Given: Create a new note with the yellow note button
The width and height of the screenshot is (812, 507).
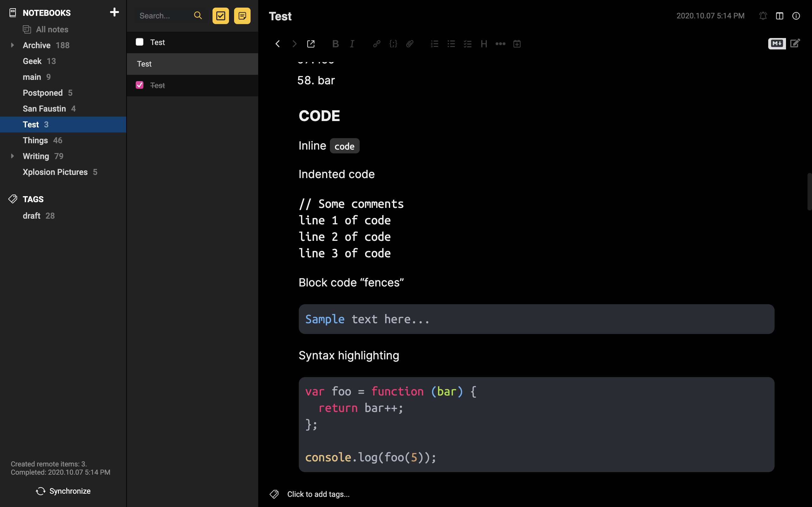Looking at the screenshot, I should pos(242,16).
